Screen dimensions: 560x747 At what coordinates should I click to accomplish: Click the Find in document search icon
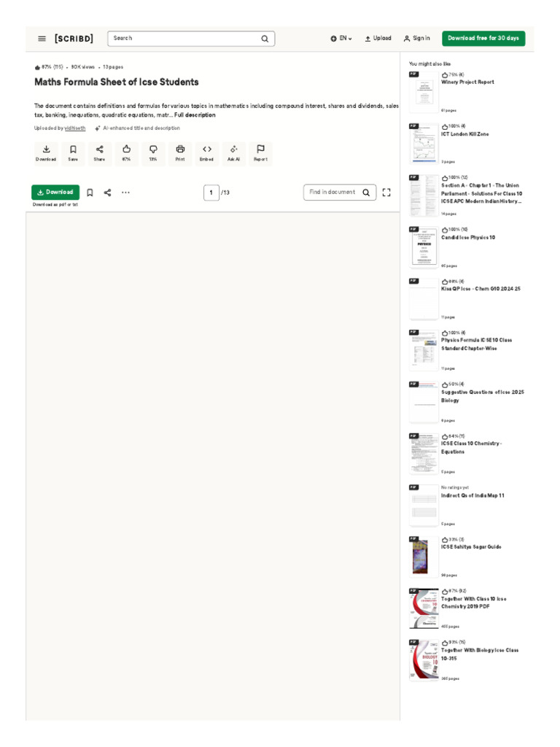(366, 193)
